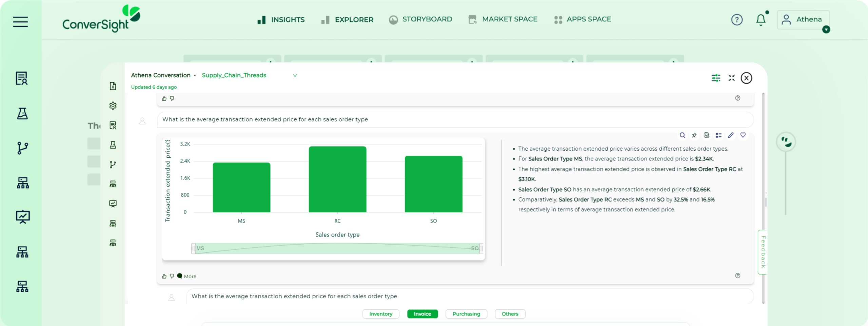Thumbs down the previous answer at top
Viewport: 868px width, 326px height.
(172, 98)
